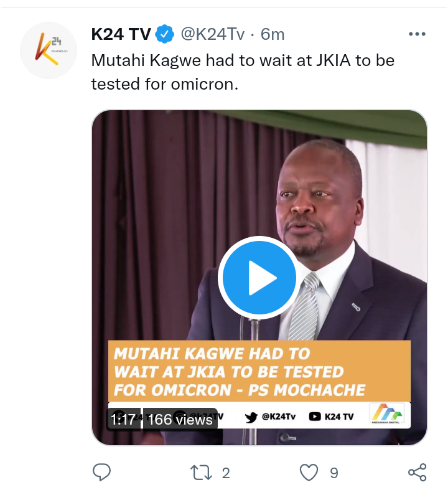448x490 pixels.
Task: Open the 6m timestamp link
Action: pyautogui.click(x=273, y=34)
